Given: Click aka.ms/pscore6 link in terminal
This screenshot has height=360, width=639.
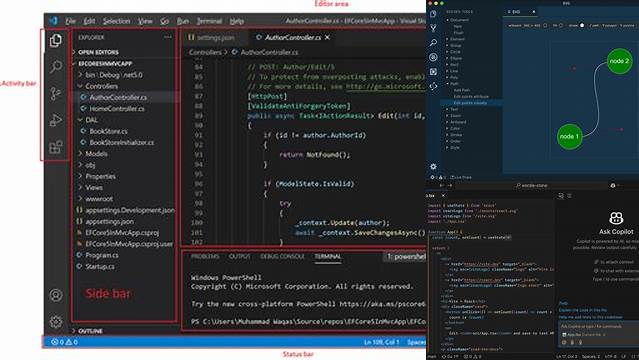Looking at the screenshot, I should (x=382, y=304).
